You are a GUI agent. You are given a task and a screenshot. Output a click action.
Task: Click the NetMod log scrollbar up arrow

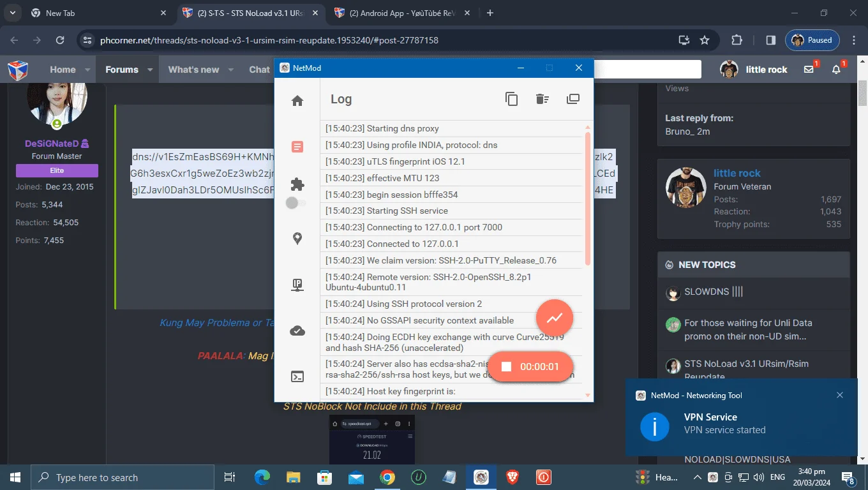coord(588,128)
